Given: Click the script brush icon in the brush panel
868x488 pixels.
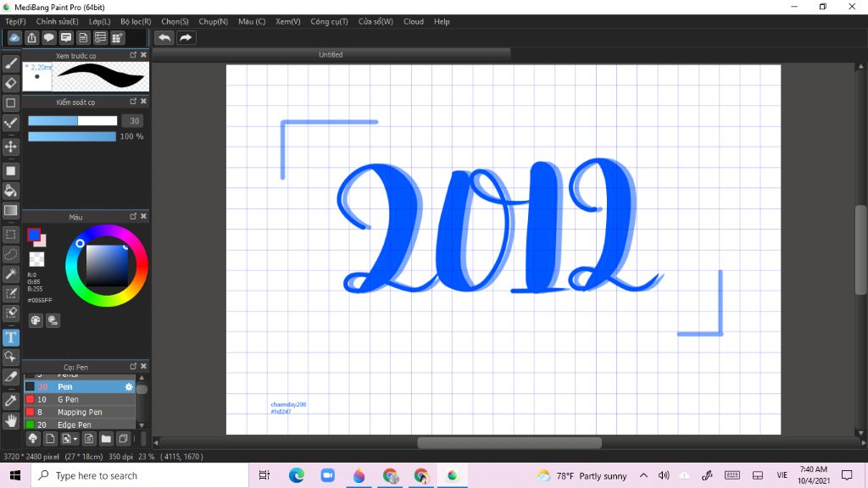Looking at the screenshot, I should click(x=88, y=439).
